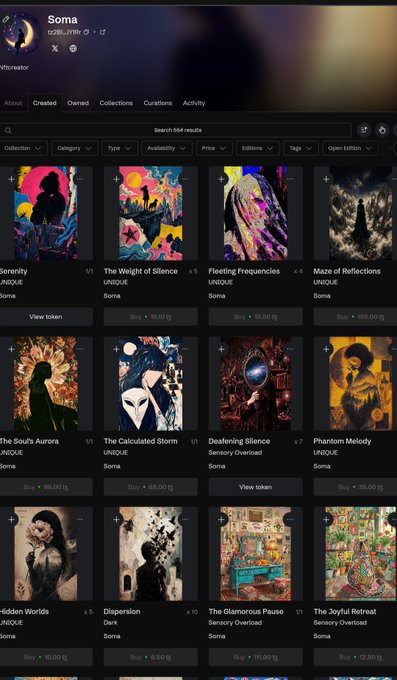Open the Collections tab
The height and width of the screenshot is (680, 397).
click(116, 103)
